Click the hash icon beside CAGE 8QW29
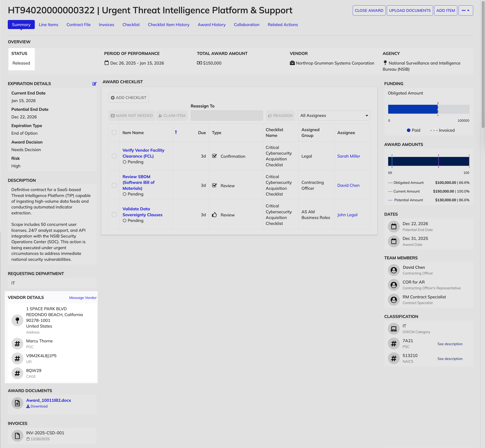485x448 pixels. pos(17,373)
